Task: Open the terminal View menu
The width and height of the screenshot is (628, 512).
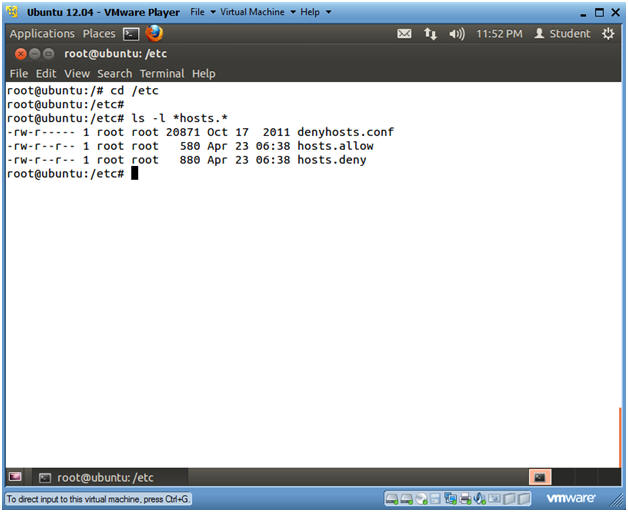Action: 77,74
